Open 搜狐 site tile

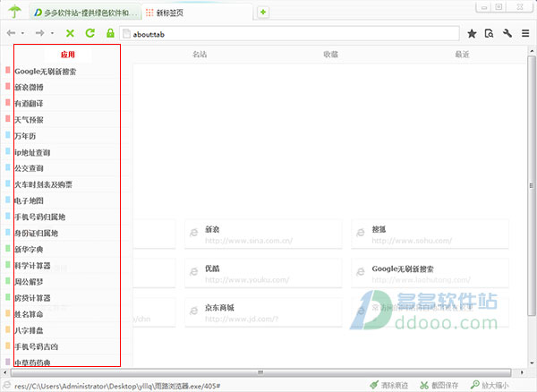tap(430, 234)
